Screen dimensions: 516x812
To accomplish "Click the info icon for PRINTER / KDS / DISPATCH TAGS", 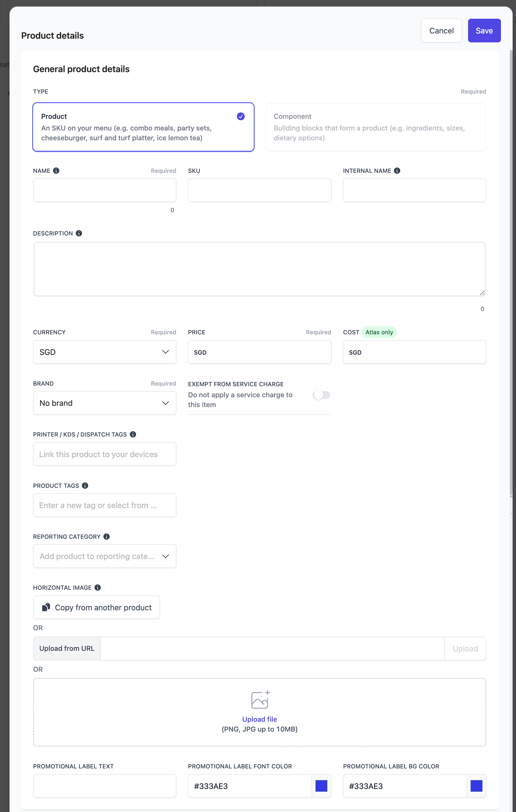I will pyautogui.click(x=133, y=434).
